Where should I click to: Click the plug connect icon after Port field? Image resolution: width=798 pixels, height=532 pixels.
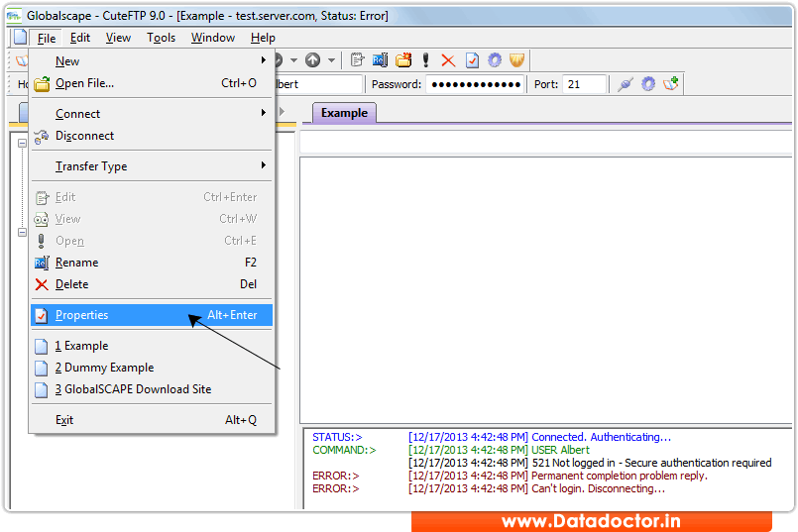point(626,84)
